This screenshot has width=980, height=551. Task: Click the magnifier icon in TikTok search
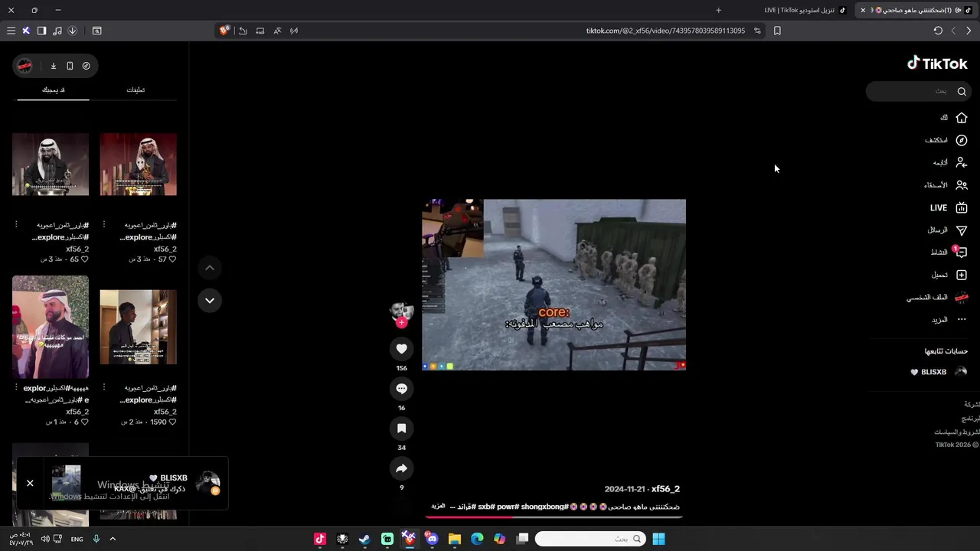[x=962, y=91]
